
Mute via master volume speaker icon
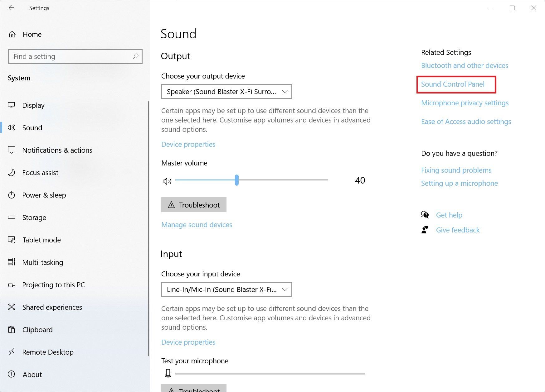[x=167, y=181]
